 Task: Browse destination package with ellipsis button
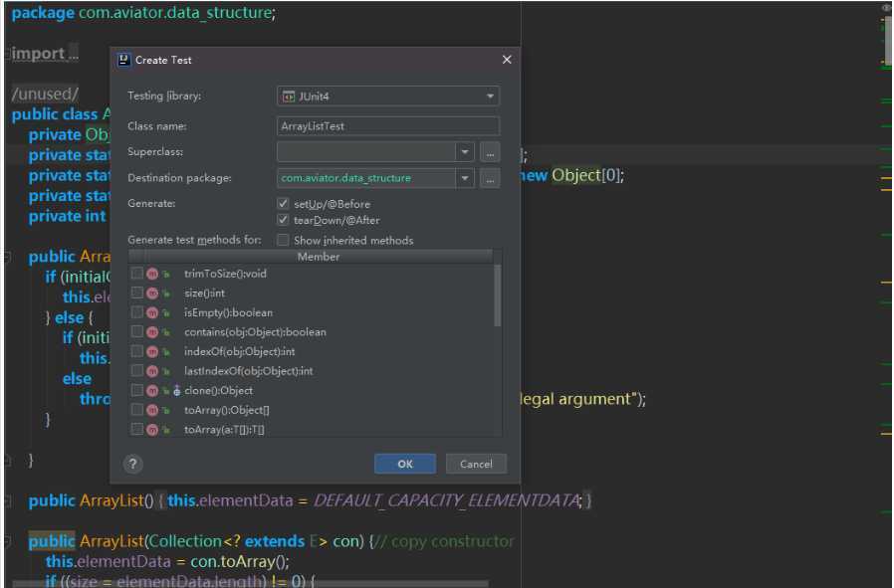point(490,179)
